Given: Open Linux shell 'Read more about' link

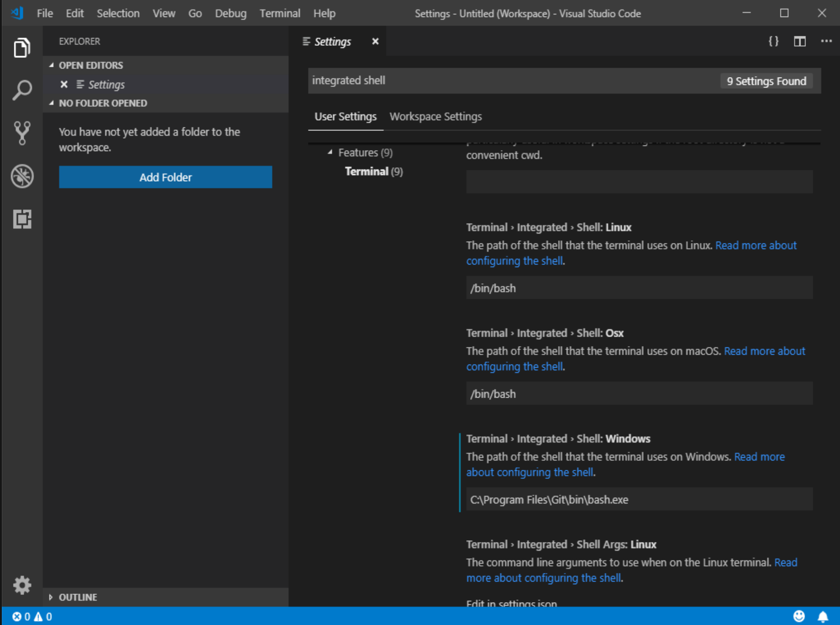Looking at the screenshot, I should 756,245.
